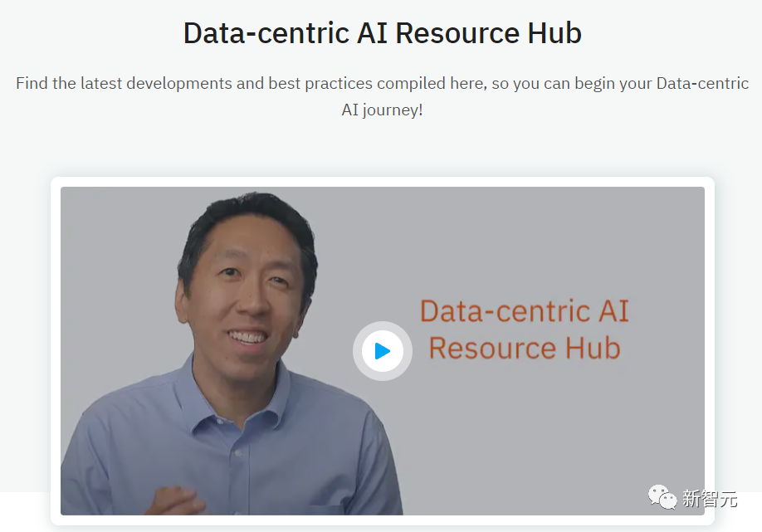Click the word 'AI' in the page heading
This screenshot has height=532, width=762.
[372, 33]
